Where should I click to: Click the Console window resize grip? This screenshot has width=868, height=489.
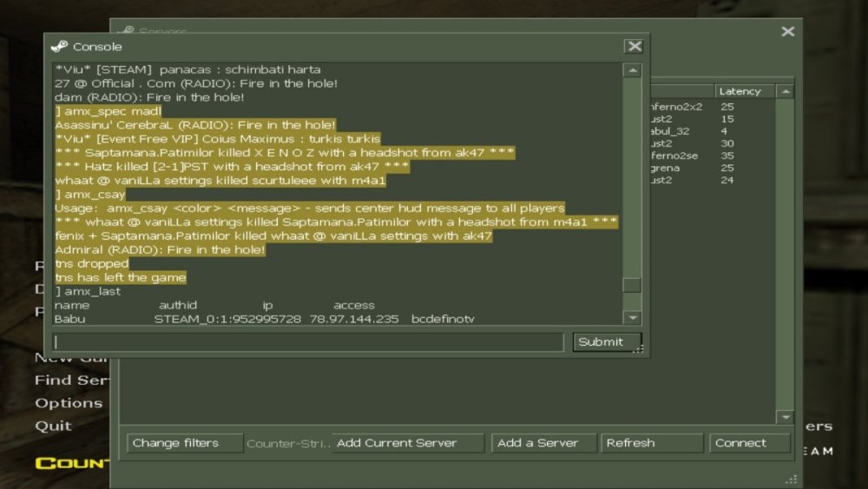(x=638, y=348)
